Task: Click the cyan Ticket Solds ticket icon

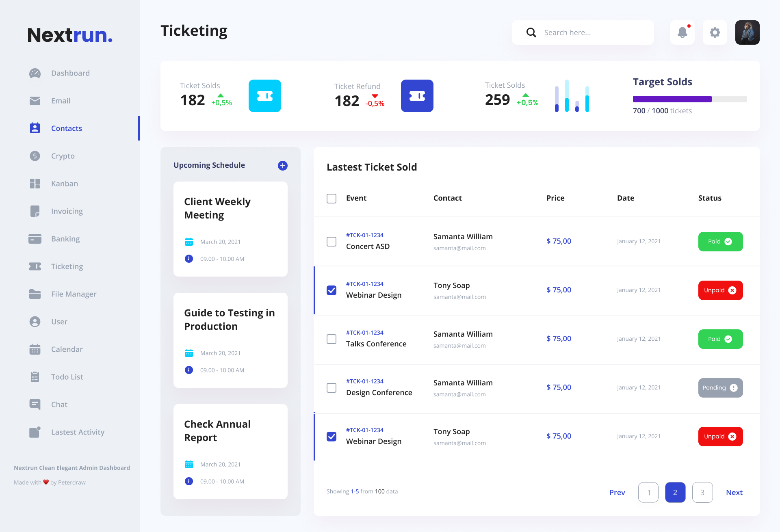Action: [x=265, y=96]
